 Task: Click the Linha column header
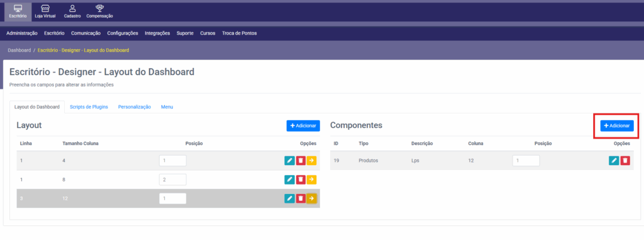pos(26,144)
